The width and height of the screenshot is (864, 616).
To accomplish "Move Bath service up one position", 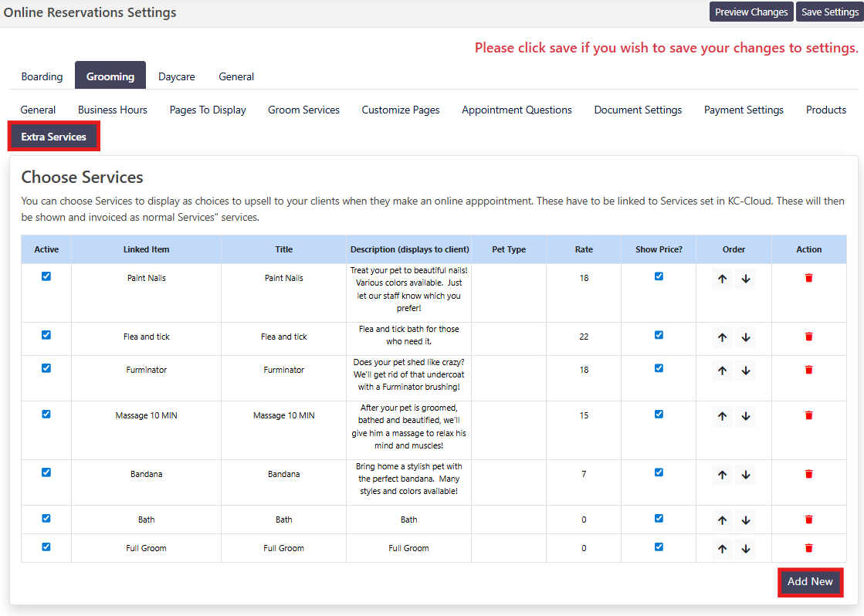I will (722, 520).
